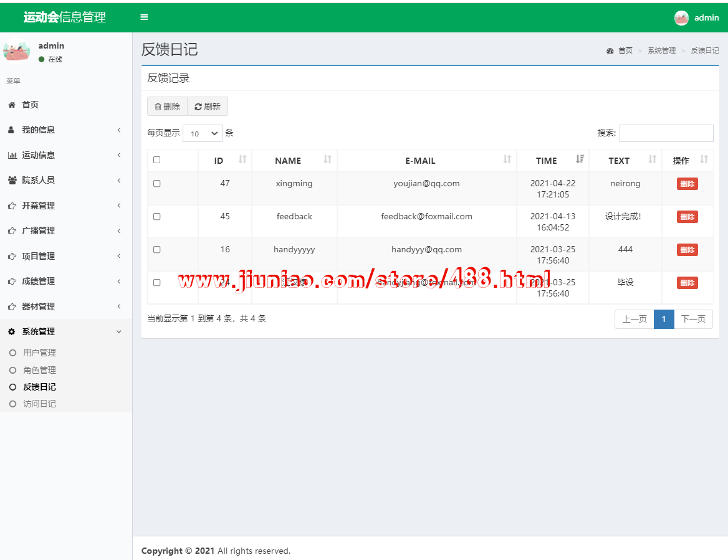
Task: Focus the 搜索 search field
Action: pos(666,133)
